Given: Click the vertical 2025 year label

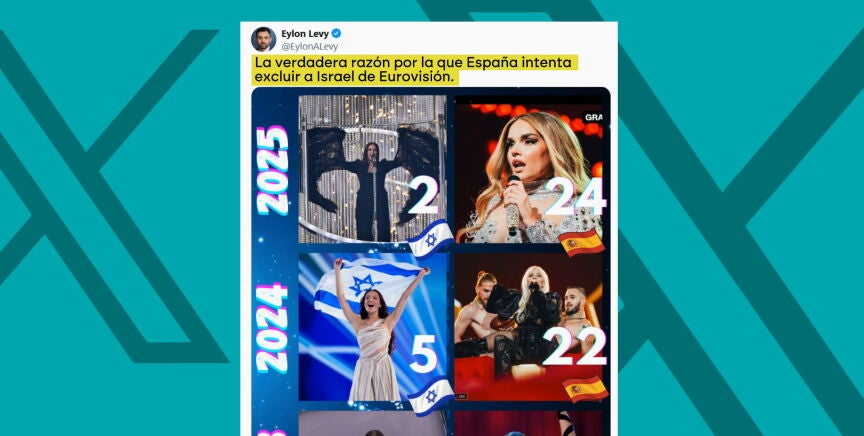Looking at the screenshot, I should pyautogui.click(x=273, y=170).
